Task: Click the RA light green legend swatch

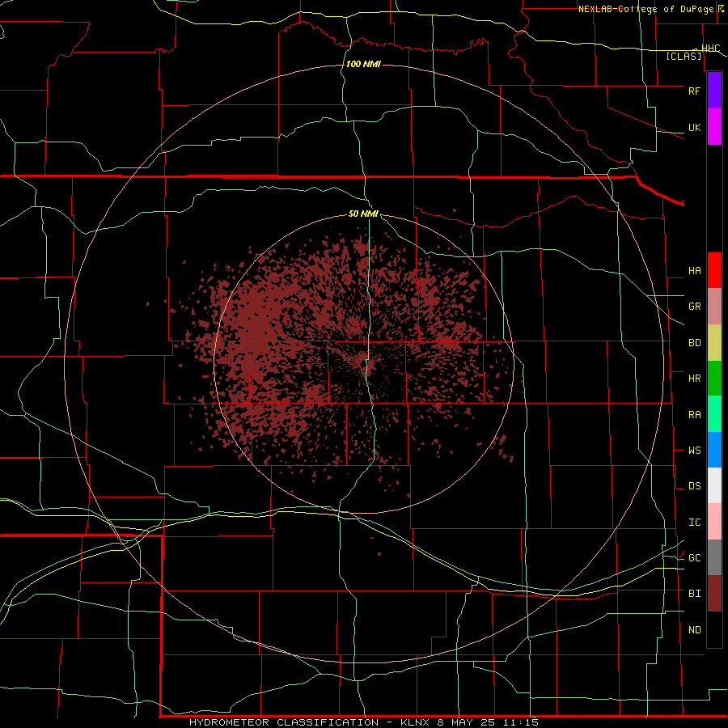Action: 714,414
